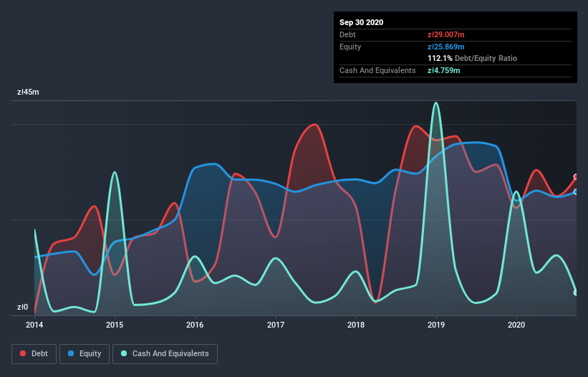Click the red Debt endpoint marker

tap(576, 177)
